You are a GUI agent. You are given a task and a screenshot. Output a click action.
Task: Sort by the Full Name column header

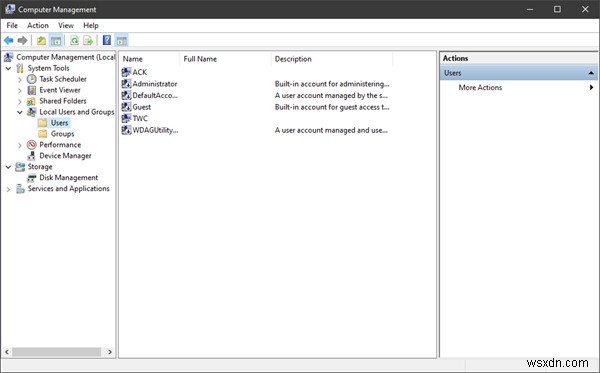click(x=225, y=59)
